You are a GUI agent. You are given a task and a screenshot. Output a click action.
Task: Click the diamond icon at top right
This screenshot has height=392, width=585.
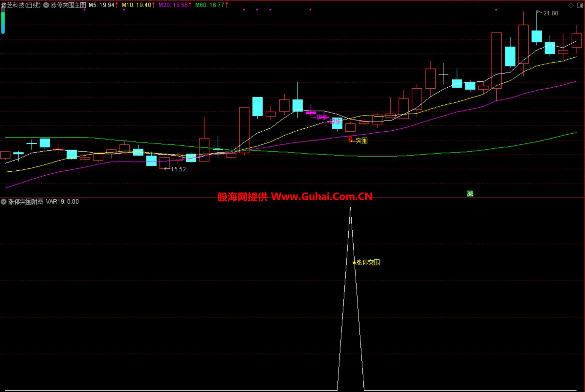pyautogui.click(x=571, y=5)
